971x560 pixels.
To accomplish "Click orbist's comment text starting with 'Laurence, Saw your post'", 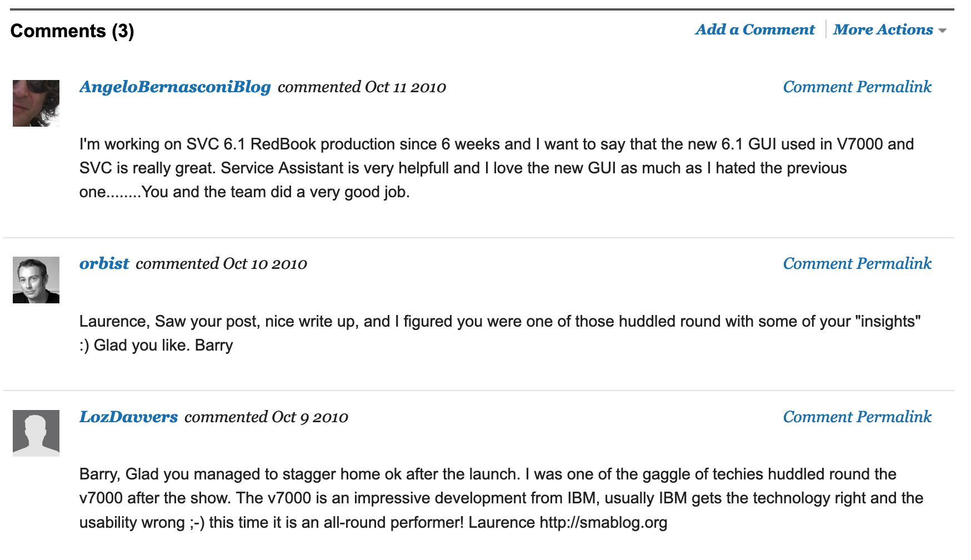I will point(499,322).
